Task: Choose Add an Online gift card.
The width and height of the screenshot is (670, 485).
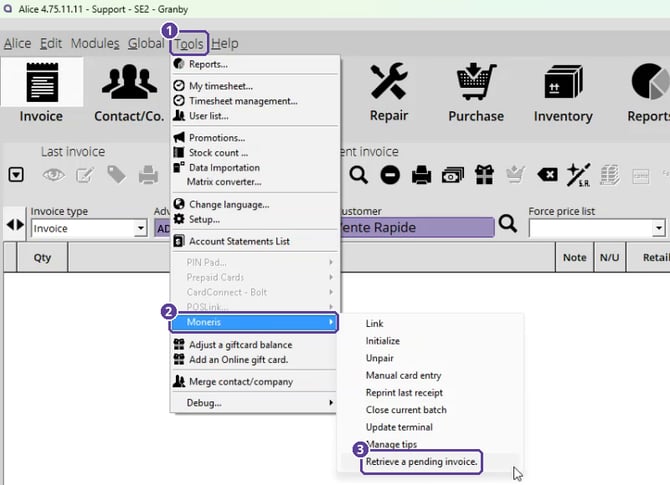Action: coord(255,360)
